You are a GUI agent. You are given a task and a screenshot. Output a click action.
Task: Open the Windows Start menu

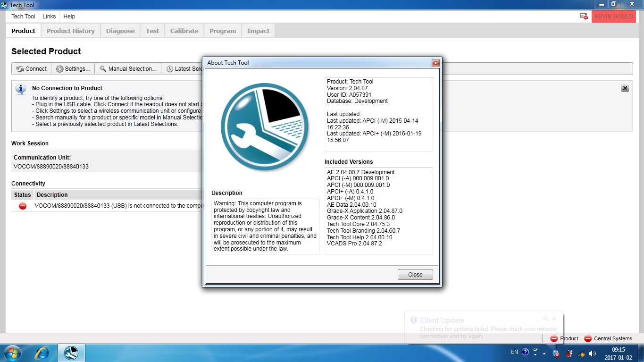(13, 353)
